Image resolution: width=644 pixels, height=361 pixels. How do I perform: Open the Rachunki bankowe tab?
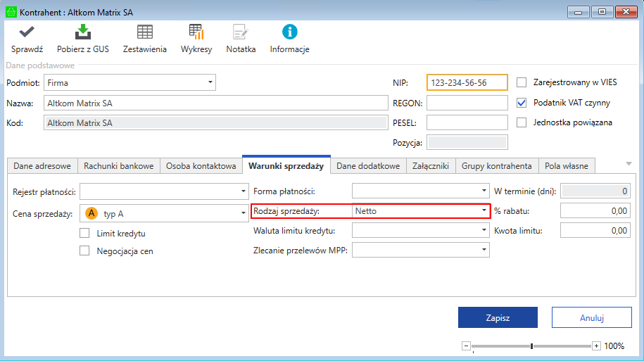click(x=118, y=166)
